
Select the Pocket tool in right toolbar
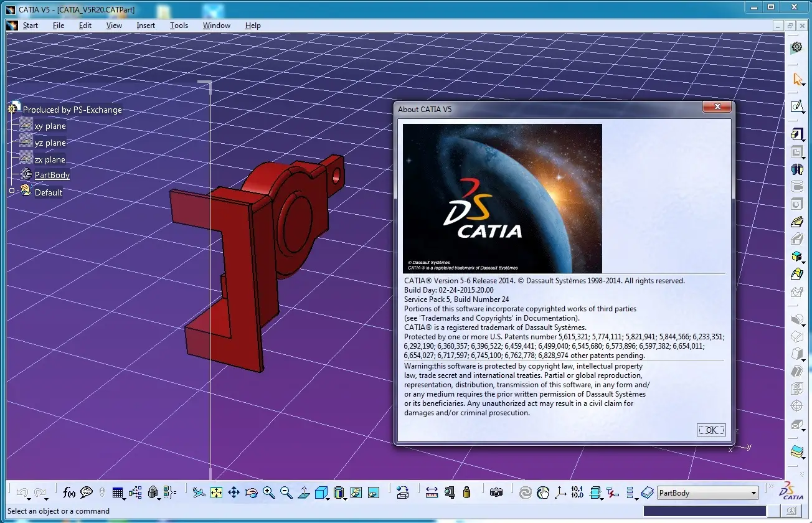796,152
